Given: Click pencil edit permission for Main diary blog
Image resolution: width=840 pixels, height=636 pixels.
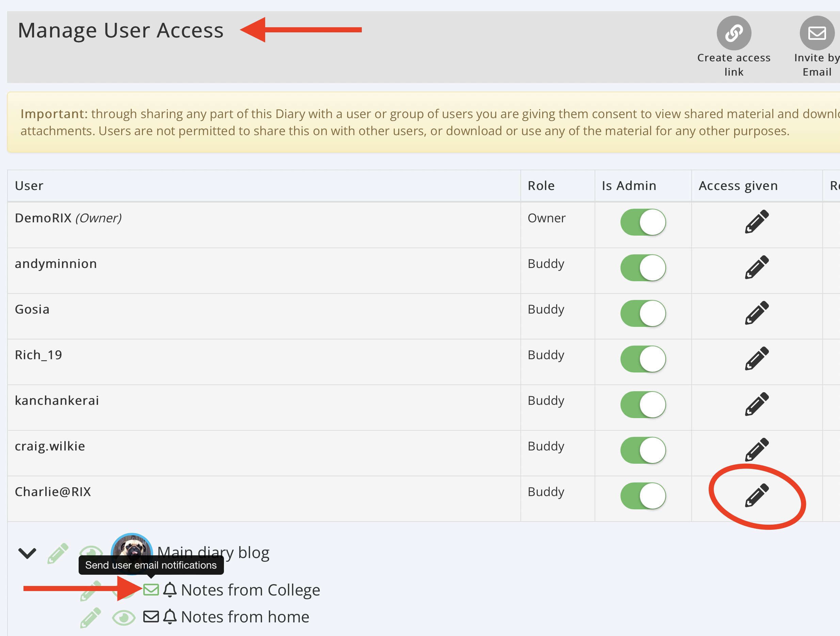Looking at the screenshot, I should [x=58, y=553].
